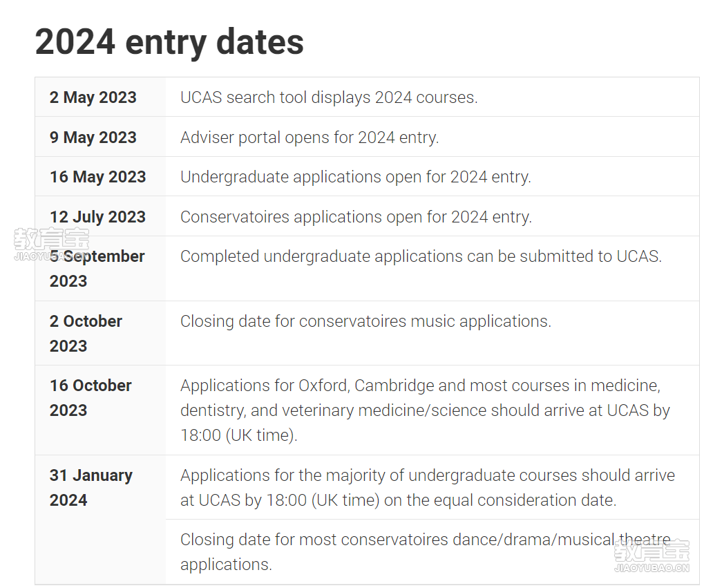The image size is (704, 588).
Task: Click 'UCAS search tool displays 2024 courses' text
Action: (x=329, y=97)
